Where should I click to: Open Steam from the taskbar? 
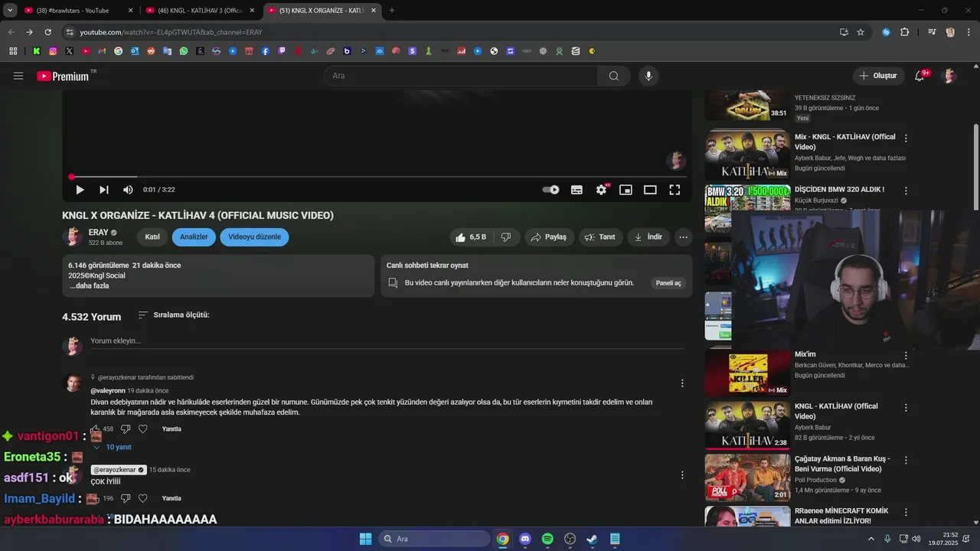tap(592, 539)
